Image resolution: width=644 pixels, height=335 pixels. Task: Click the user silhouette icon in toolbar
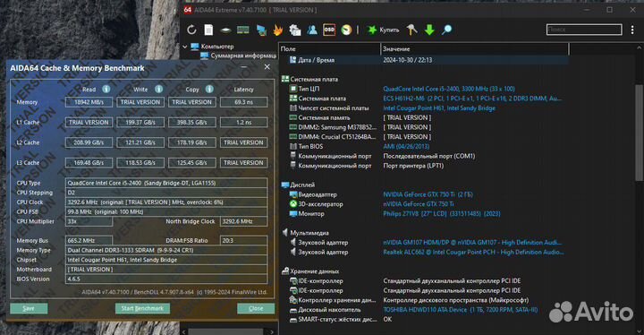pos(312,30)
